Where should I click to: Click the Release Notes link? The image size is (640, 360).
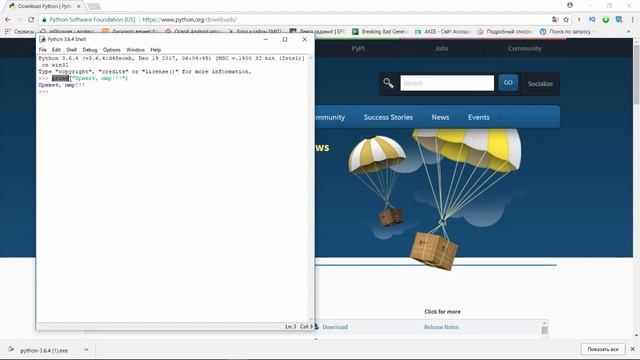(441, 327)
